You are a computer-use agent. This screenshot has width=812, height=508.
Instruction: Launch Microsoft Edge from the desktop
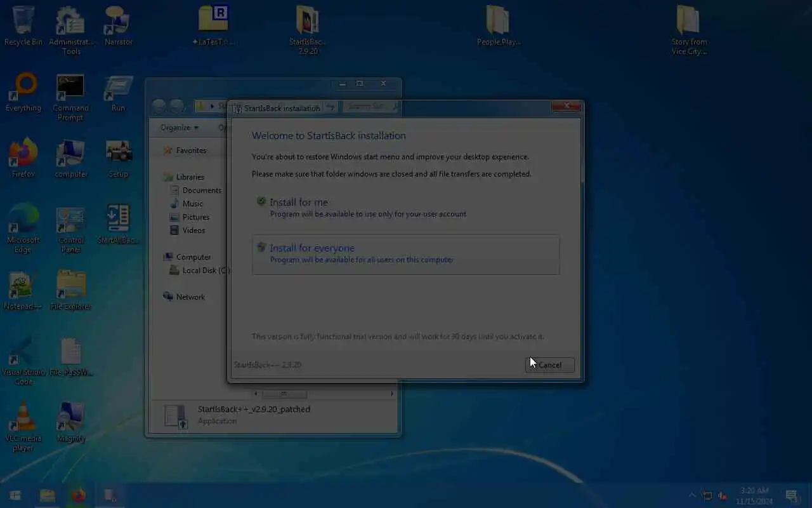click(x=23, y=229)
